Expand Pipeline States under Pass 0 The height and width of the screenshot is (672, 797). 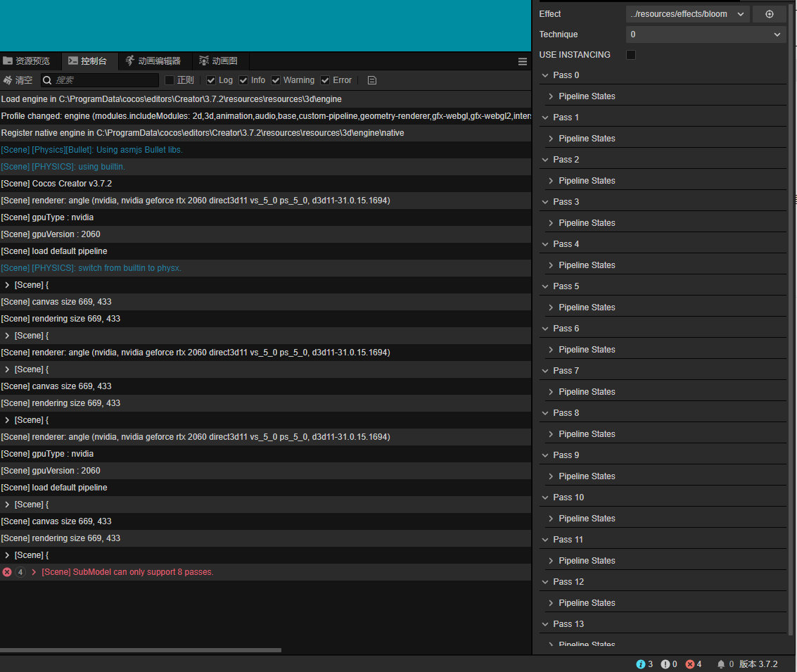coord(551,96)
